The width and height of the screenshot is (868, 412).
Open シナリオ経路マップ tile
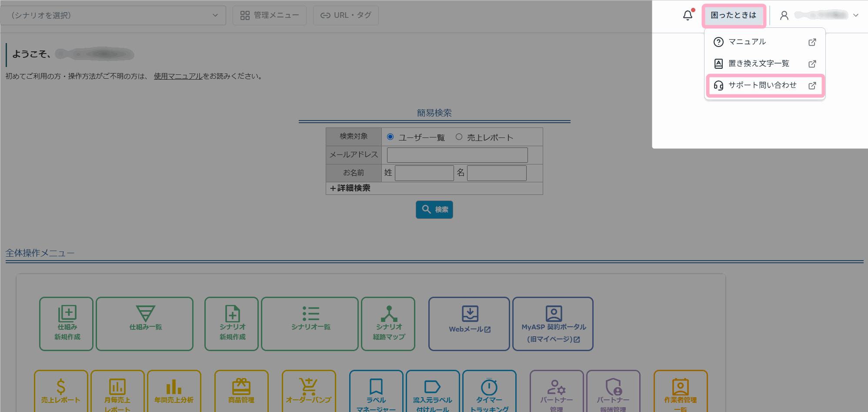[x=388, y=324]
